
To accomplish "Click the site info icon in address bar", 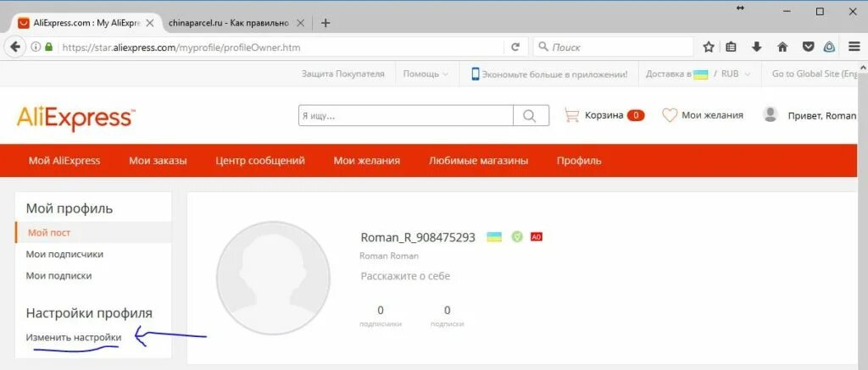I will pos(36,47).
